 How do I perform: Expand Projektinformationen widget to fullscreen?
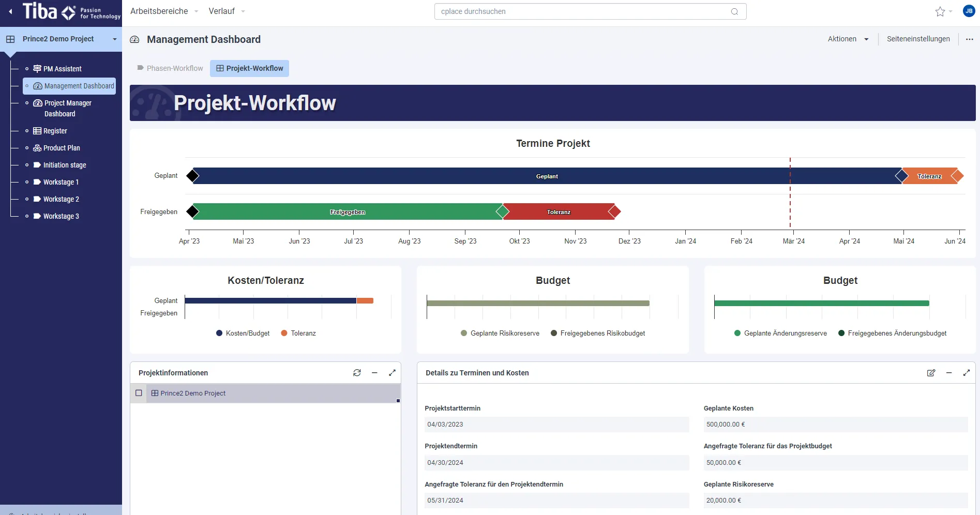pos(393,373)
